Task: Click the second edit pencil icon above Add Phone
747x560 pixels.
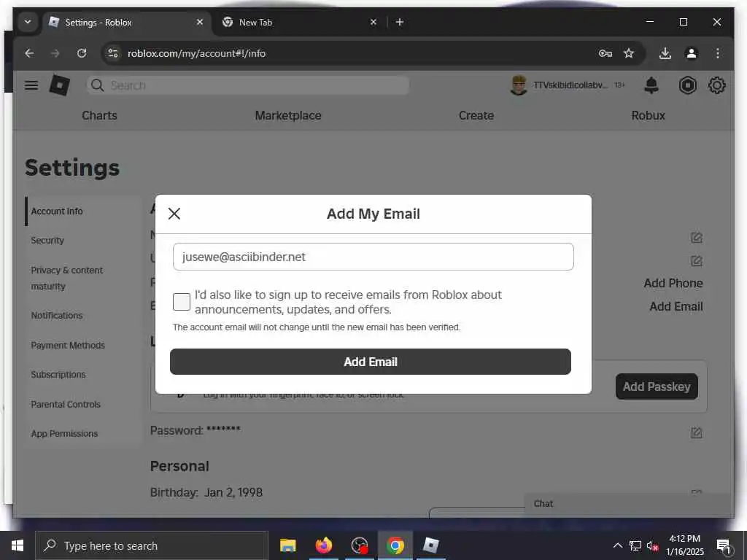Action: (696, 260)
